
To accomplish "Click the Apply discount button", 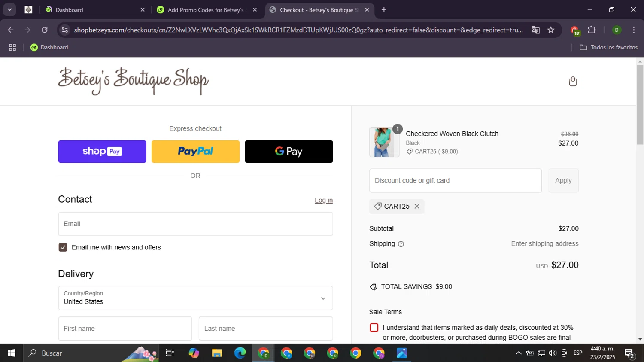I will tap(563, 181).
